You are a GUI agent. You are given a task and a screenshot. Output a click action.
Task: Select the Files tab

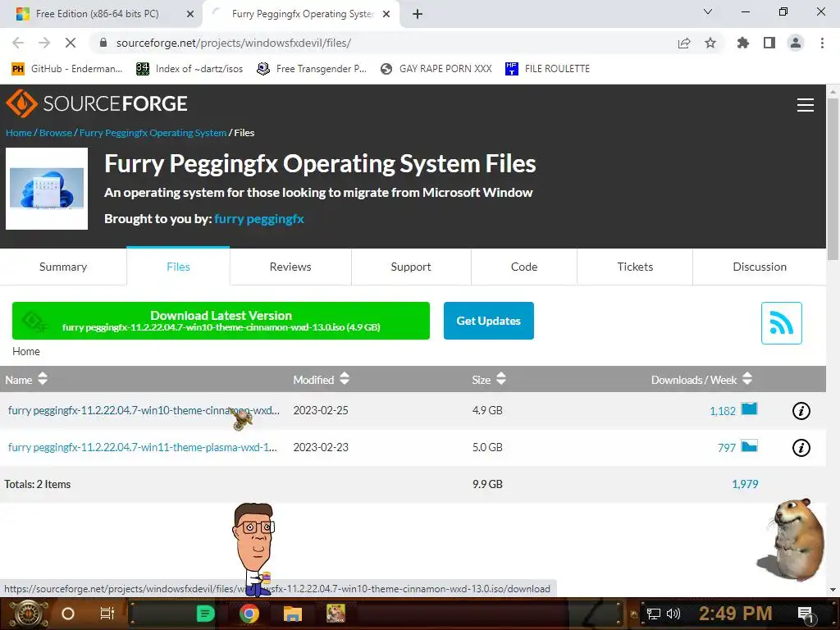point(178,267)
